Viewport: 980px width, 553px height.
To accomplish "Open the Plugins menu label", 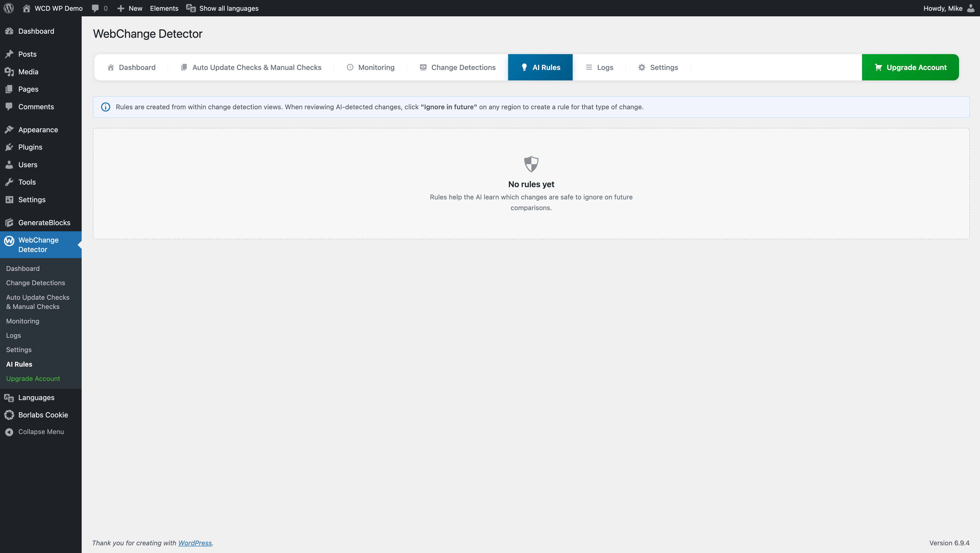I will (x=30, y=147).
